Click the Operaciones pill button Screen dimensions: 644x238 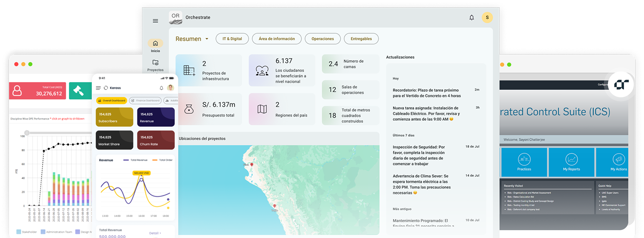point(323,39)
